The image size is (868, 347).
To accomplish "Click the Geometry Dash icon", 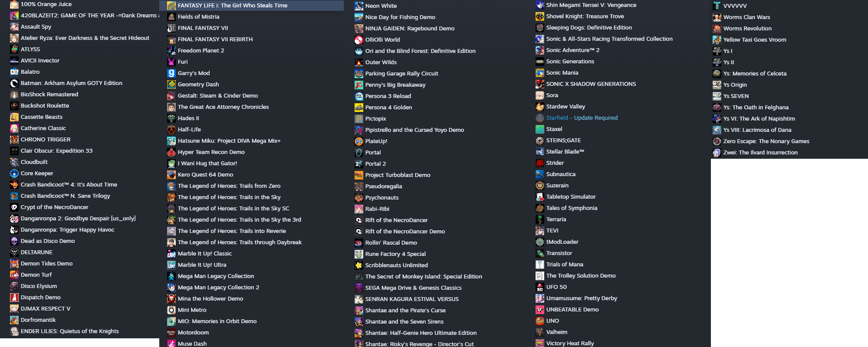I will (x=171, y=85).
